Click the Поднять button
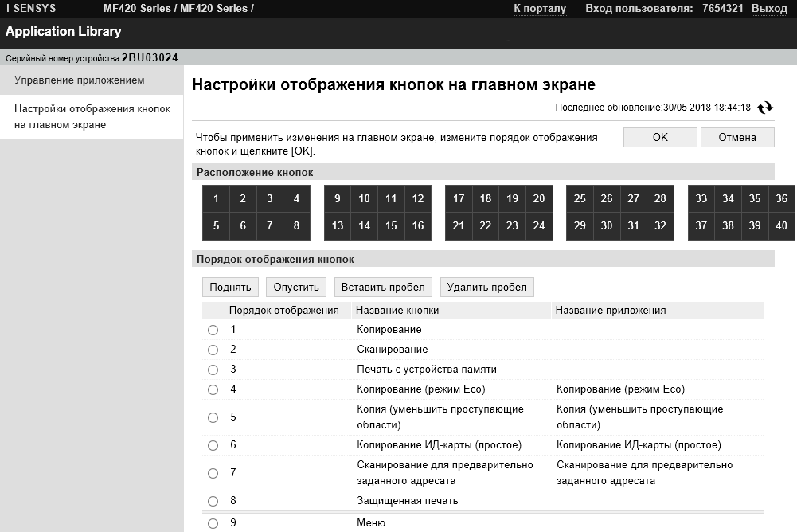This screenshot has height=532, width=797. 230,287
